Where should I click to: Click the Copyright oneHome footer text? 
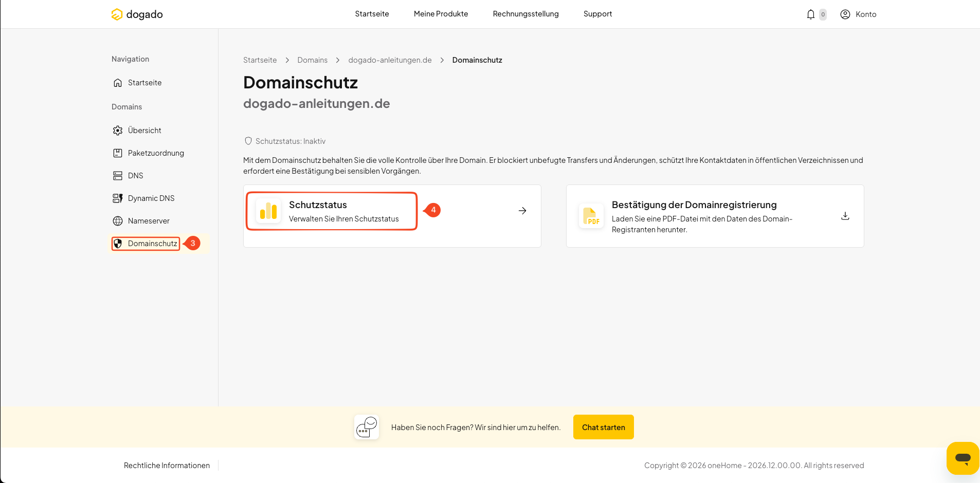tap(754, 466)
